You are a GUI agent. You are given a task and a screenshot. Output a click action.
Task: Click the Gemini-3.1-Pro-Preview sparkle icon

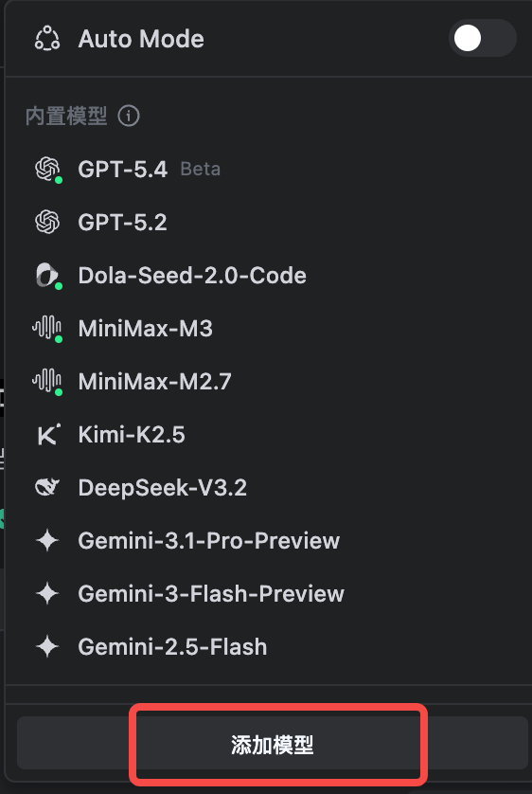47,540
